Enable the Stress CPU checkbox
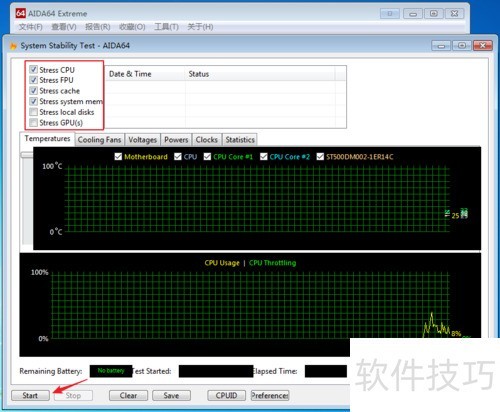This screenshot has height=412, width=500. [x=33, y=69]
